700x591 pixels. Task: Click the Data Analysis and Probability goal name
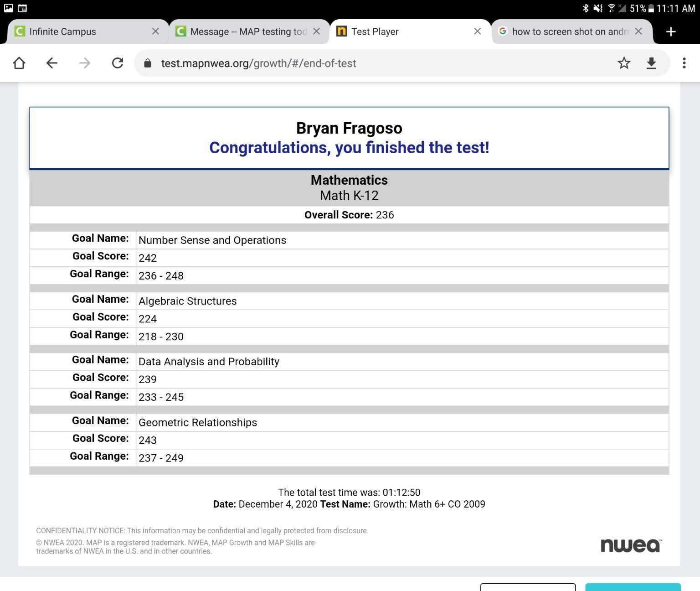click(x=209, y=362)
